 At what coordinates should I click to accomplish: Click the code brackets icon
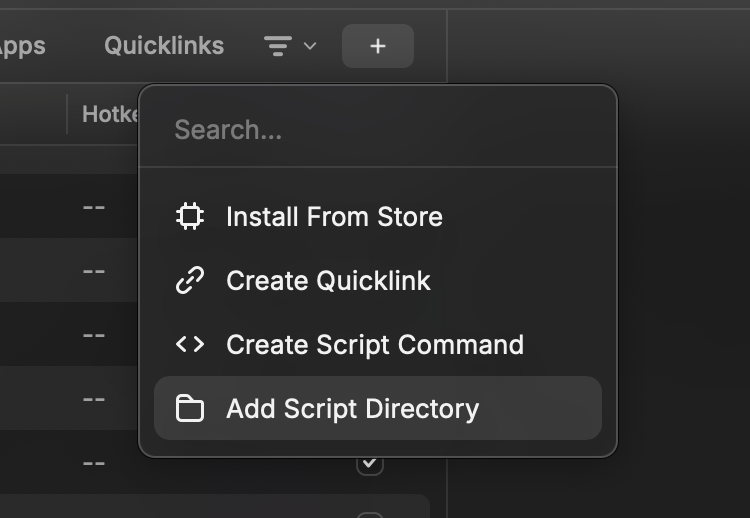190,344
